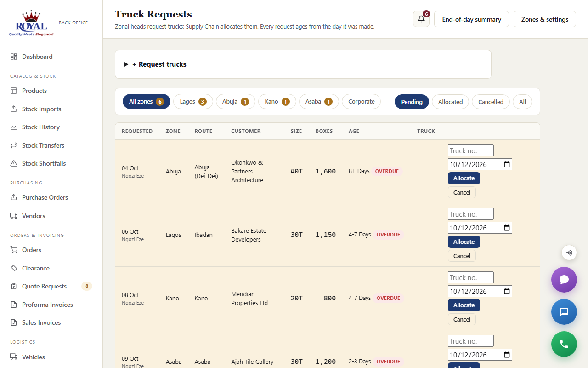Open Zones & settings
The height and width of the screenshot is (368, 588).
(x=545, y=19)
